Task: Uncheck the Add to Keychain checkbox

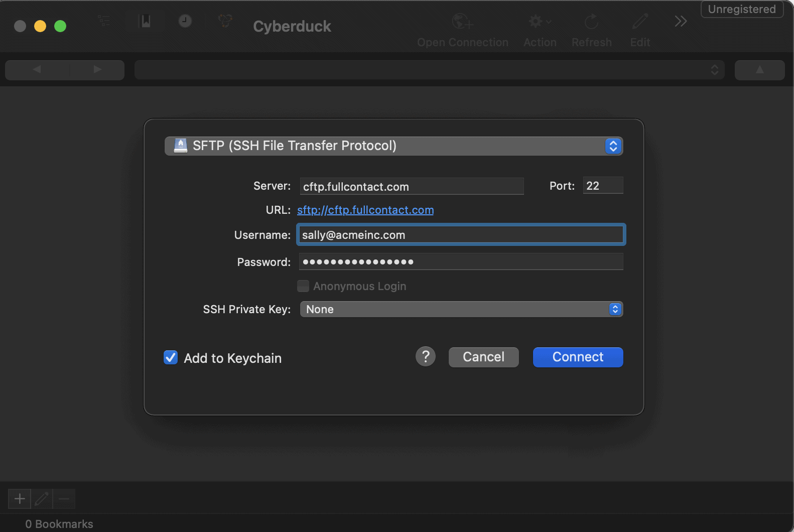Action: (x=171, y=357)
